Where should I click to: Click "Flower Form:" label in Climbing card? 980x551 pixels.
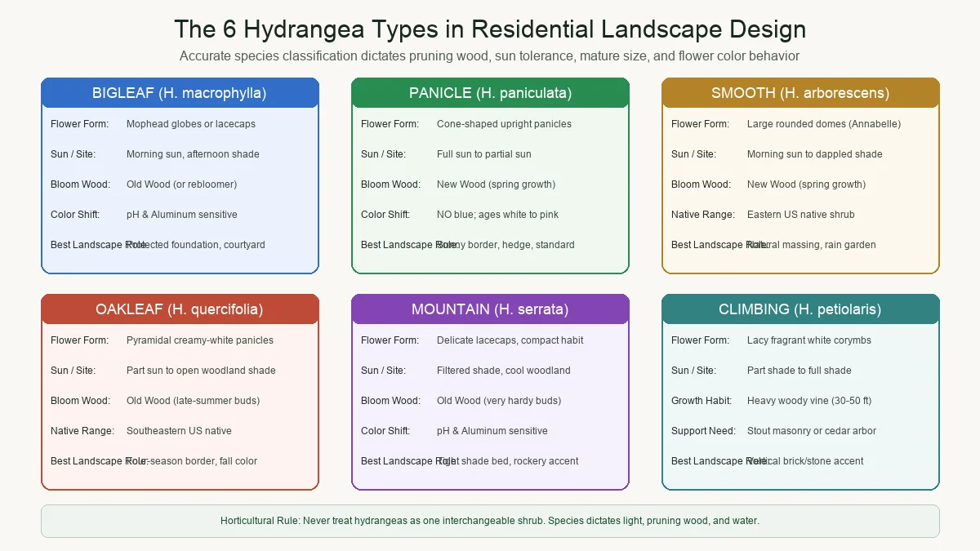tap(700, 340)
